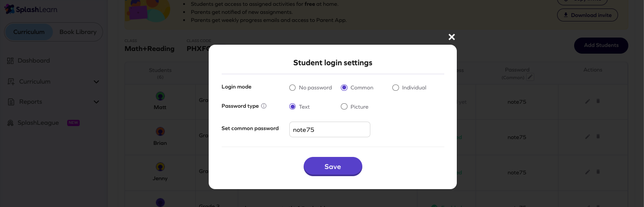The width and height of the screenshot is (644, 207).
Task: Click Jenny's student avatar
Action: click(160, 167)
